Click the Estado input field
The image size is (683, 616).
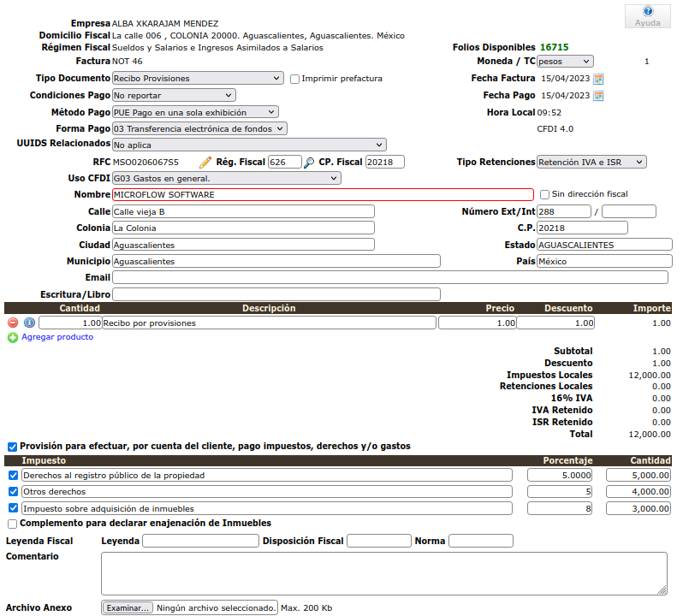[604, 245]
